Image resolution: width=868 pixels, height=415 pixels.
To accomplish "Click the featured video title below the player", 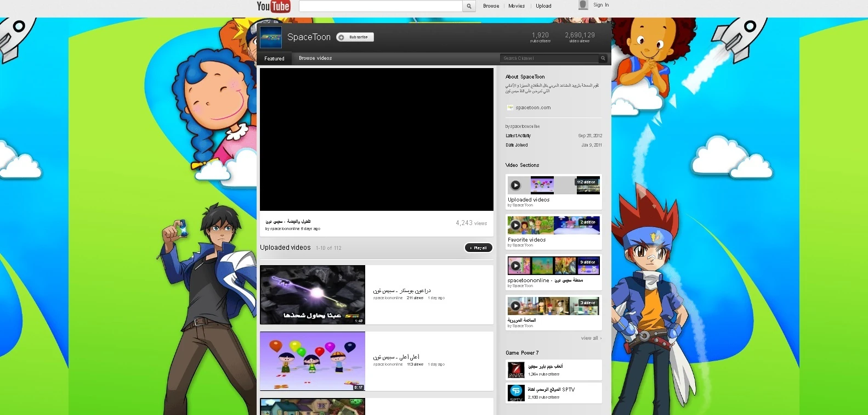I will click(x=288, y=221).
